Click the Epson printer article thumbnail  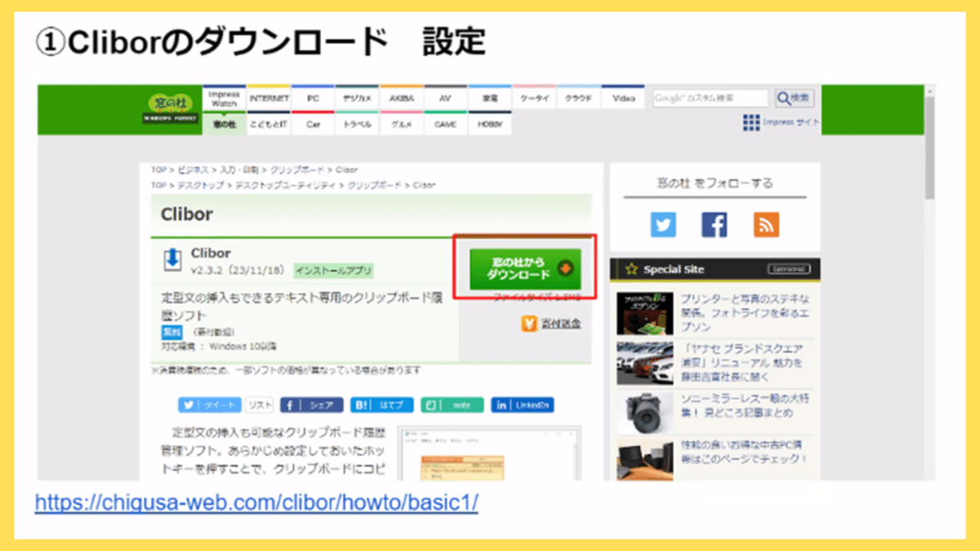click(645, 313)
